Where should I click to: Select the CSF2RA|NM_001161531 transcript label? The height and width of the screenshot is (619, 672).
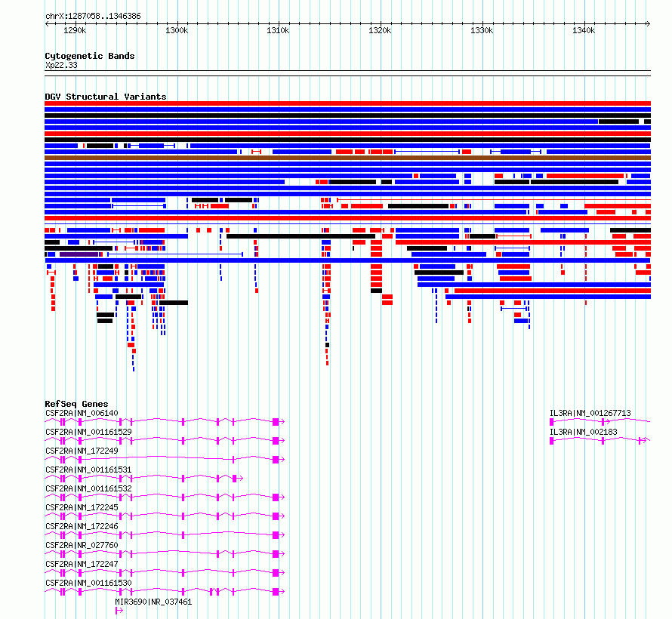(x=88, y=470)
